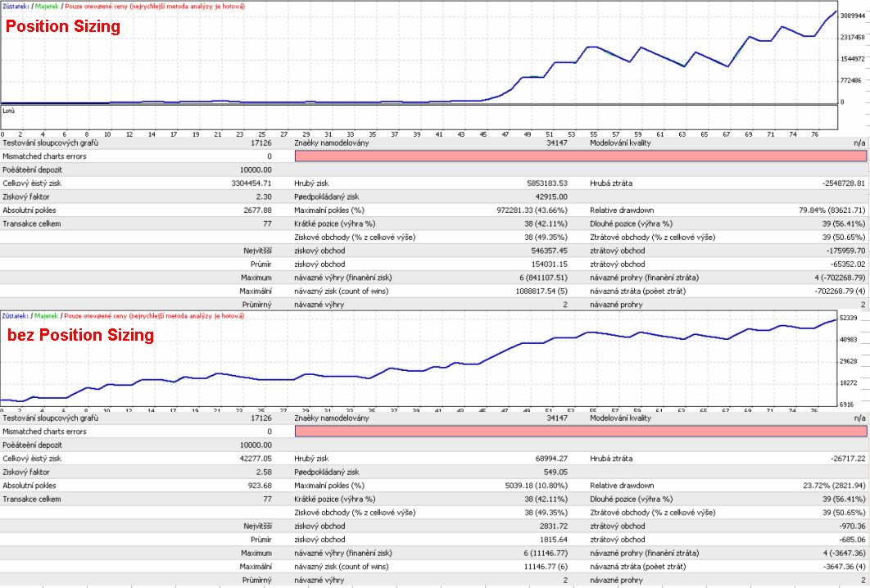Click the 'Majetek' legend label in bottom chart

(x=46, y=315)
